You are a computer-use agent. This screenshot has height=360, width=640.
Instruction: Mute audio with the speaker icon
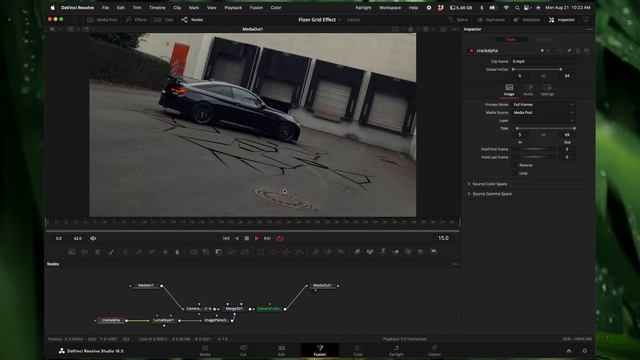(93, 238)
